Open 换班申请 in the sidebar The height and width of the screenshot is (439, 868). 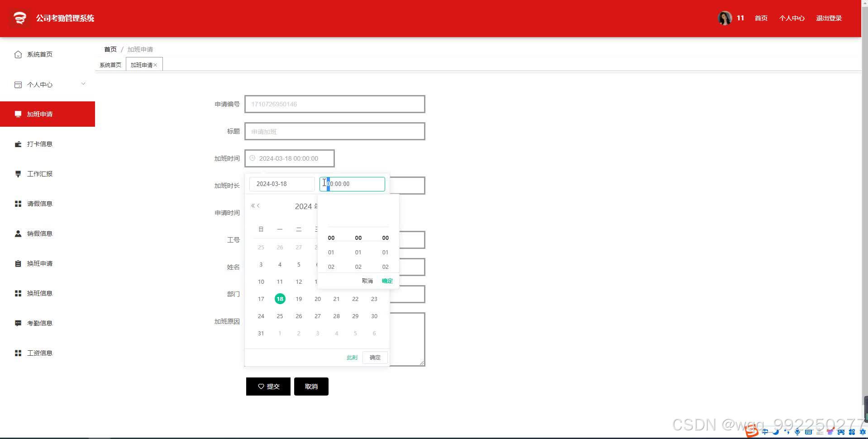pyautogui.click(x=48, y=263)
